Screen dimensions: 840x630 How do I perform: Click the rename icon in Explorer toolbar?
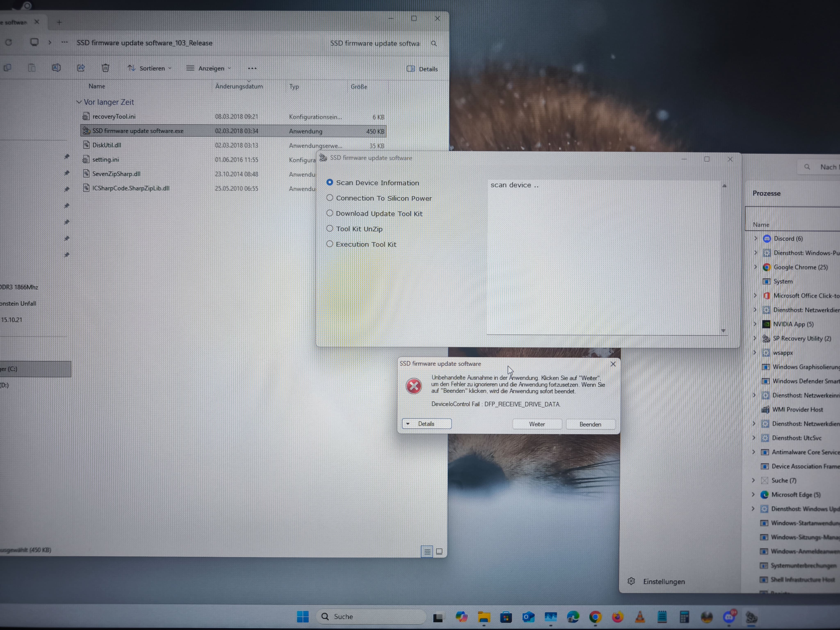click(56, 68)
